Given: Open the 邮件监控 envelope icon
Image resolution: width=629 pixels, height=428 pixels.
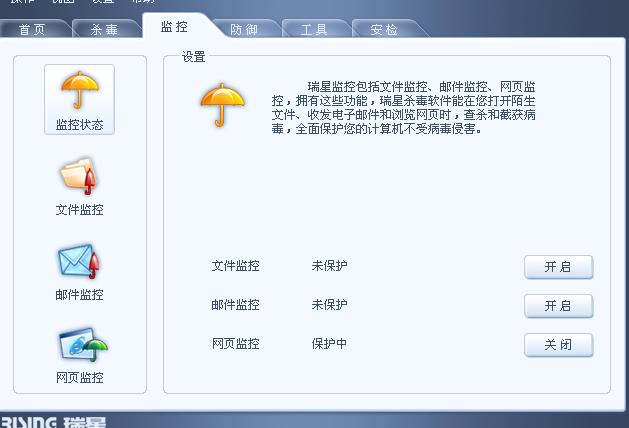Looking at the screenshot, I should (x=79, y=261).
